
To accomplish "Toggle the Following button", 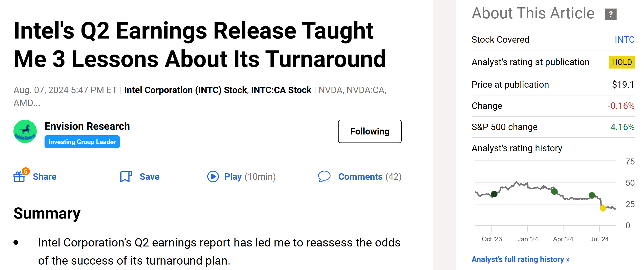I will [x=370, y=131].
